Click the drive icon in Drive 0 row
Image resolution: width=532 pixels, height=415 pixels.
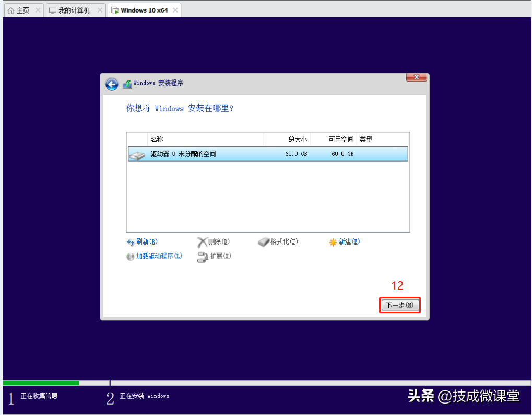pos(137,156)
